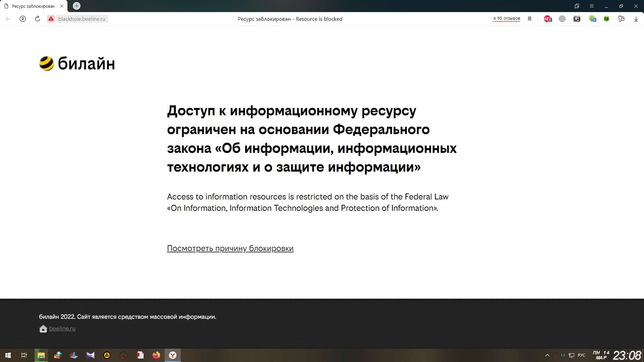Image resolution: width=644 pixels, height=362 pixels.
Task: Open the AdBlock extension icon
Action: point(547,19)
